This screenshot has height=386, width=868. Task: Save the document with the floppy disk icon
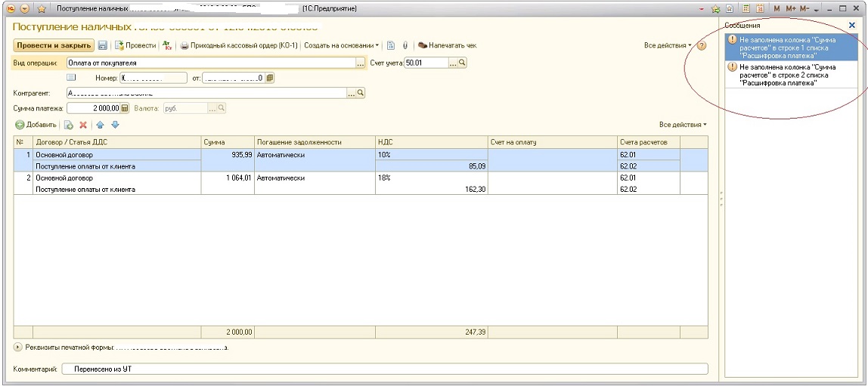coord(102,45)
